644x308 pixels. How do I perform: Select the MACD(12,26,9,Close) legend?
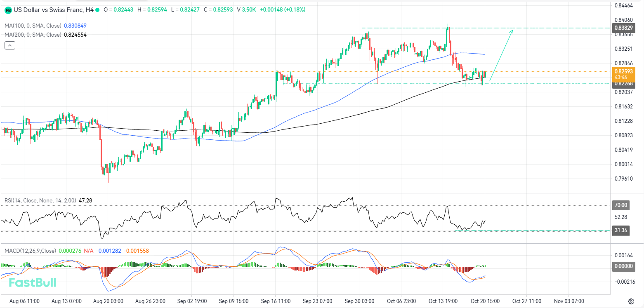pos(30,251)
